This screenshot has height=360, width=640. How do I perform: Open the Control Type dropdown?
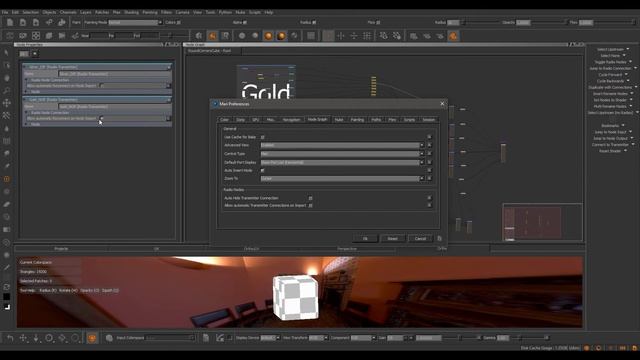click(x=342, y=154)
